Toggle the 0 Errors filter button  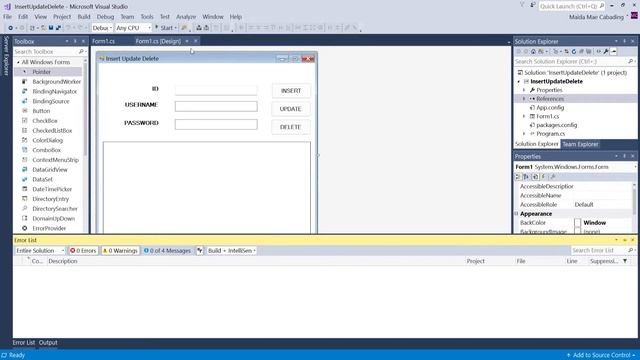pos(83,251)
